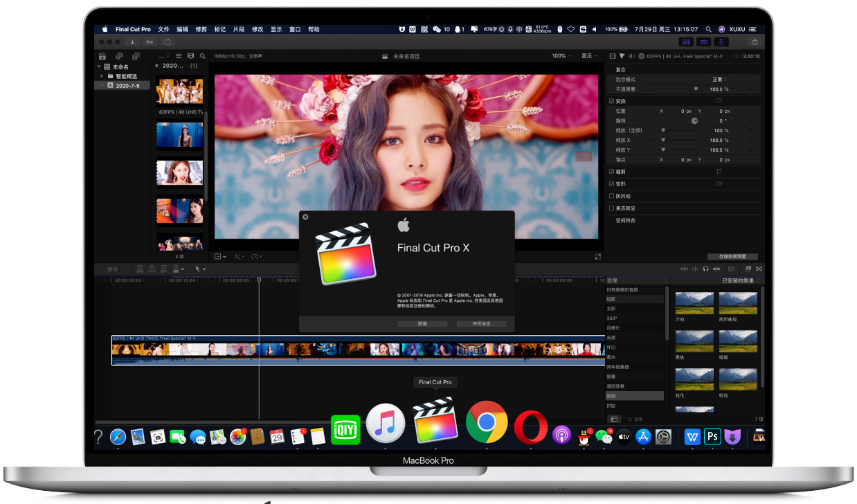857x504 pixels.
Task: Click the import media arrow button
Action: point(133,42)
